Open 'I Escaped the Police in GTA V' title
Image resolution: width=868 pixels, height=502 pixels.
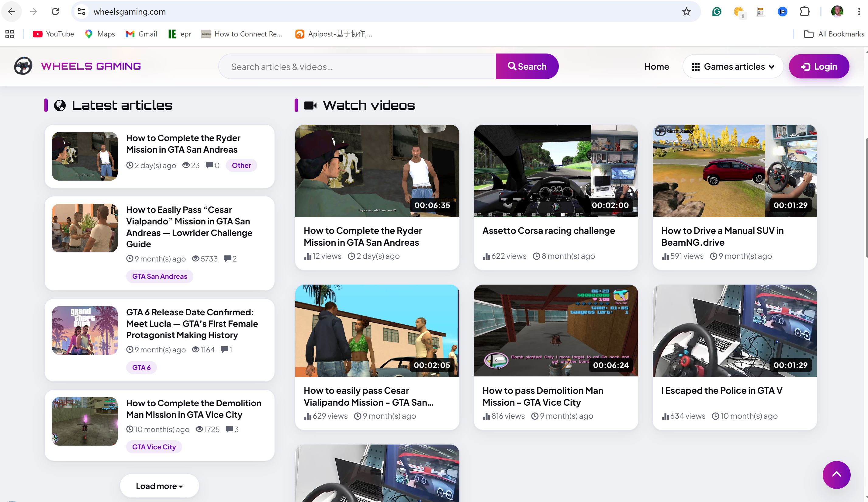coord(722,390)
